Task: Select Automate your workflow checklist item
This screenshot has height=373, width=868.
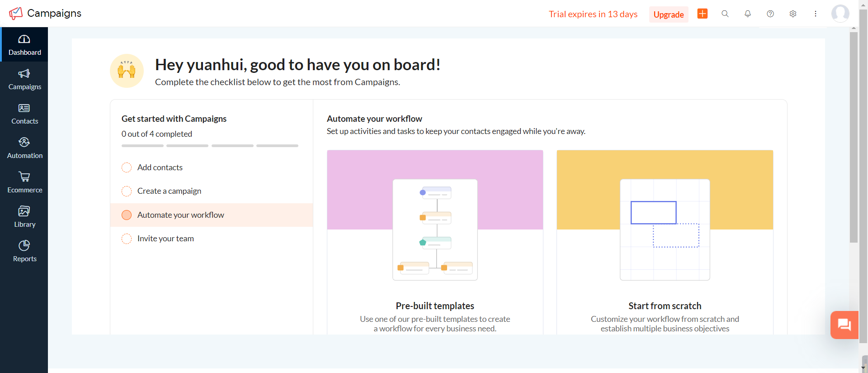Action: (x=180, y=215)
